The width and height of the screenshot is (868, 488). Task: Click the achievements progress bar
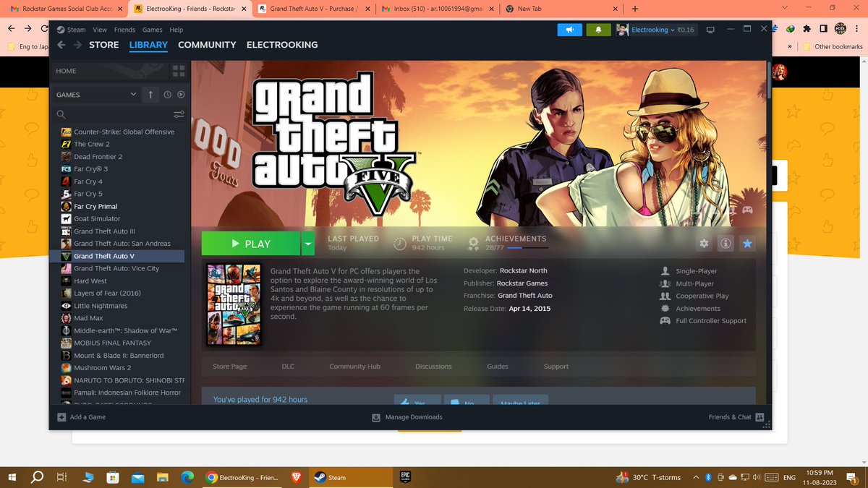click(x=528, y=248)
